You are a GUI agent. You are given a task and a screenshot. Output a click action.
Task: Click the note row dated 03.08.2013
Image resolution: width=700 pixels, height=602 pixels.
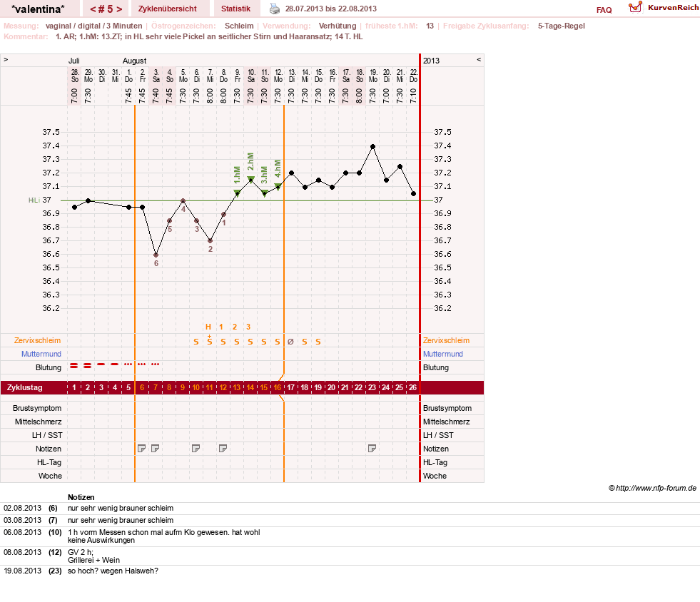click(350, 521)
